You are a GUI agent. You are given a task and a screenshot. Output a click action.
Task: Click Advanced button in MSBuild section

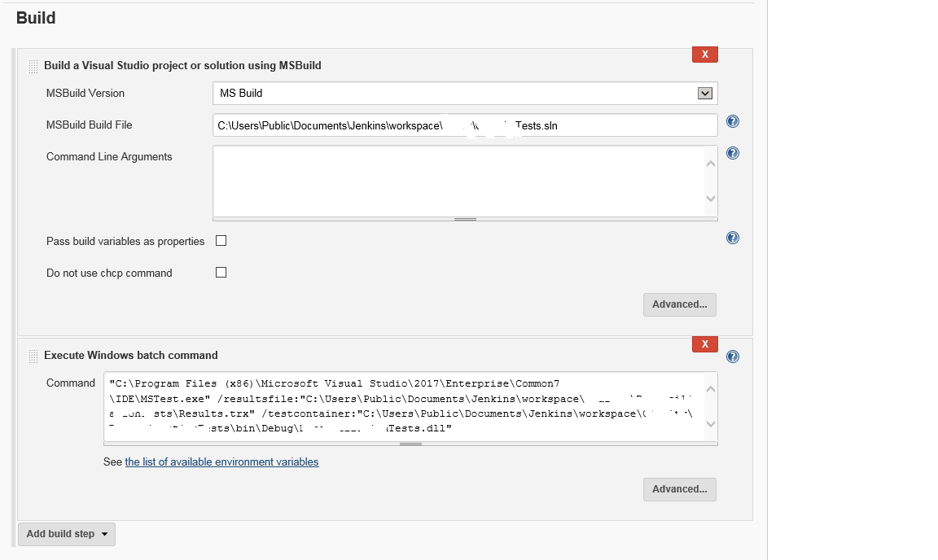coord(679,304)
